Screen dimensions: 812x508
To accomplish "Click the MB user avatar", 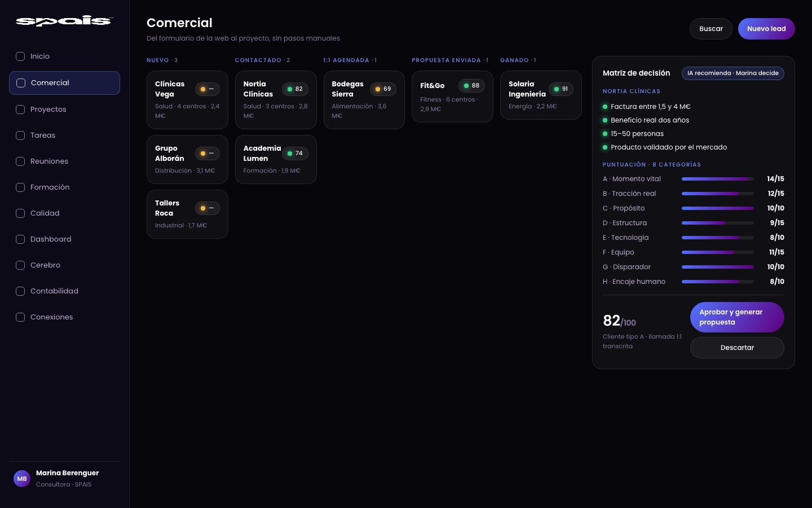I will [22, 479].
